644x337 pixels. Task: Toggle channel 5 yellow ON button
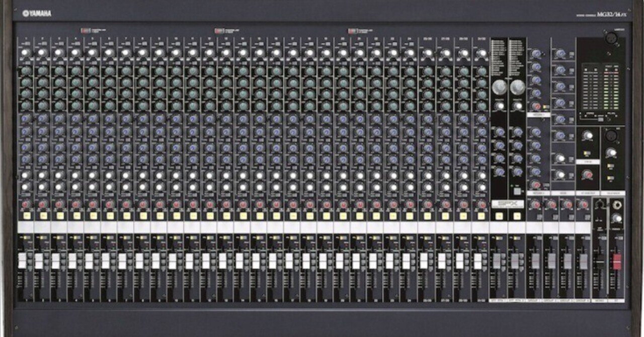(94, 215)
